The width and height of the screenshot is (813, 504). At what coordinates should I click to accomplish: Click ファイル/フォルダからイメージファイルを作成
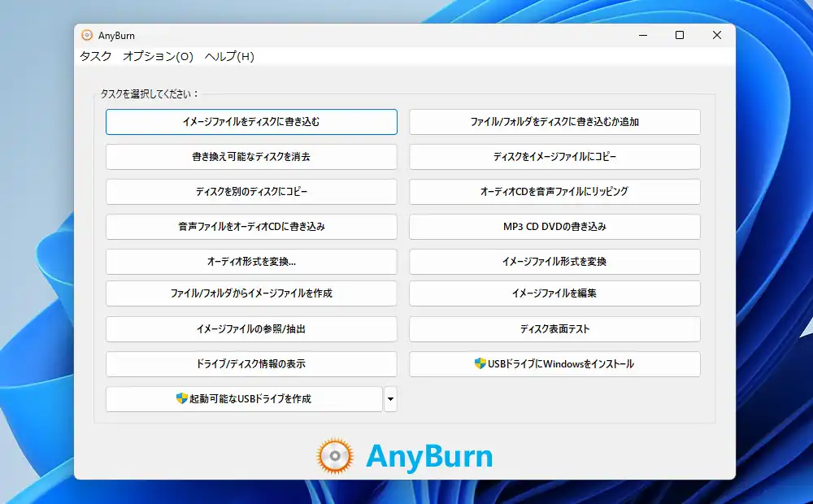point(251,293)
